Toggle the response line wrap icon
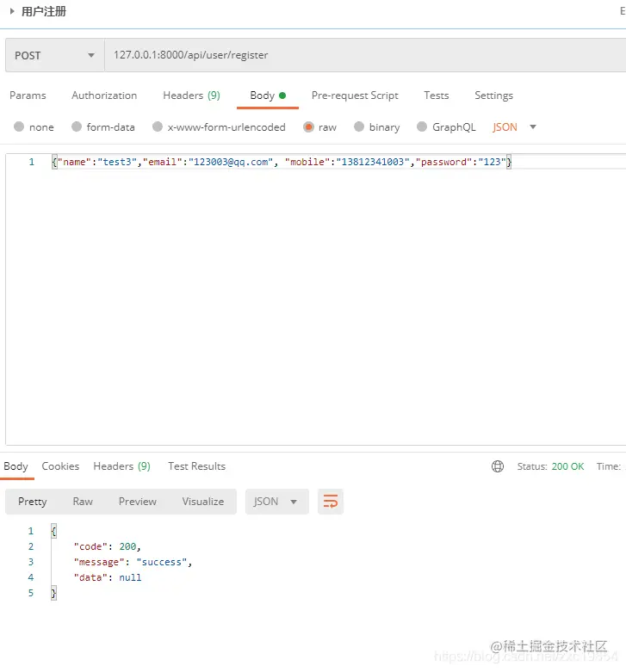This screenshot has width=626, height=672. (331, 502)
